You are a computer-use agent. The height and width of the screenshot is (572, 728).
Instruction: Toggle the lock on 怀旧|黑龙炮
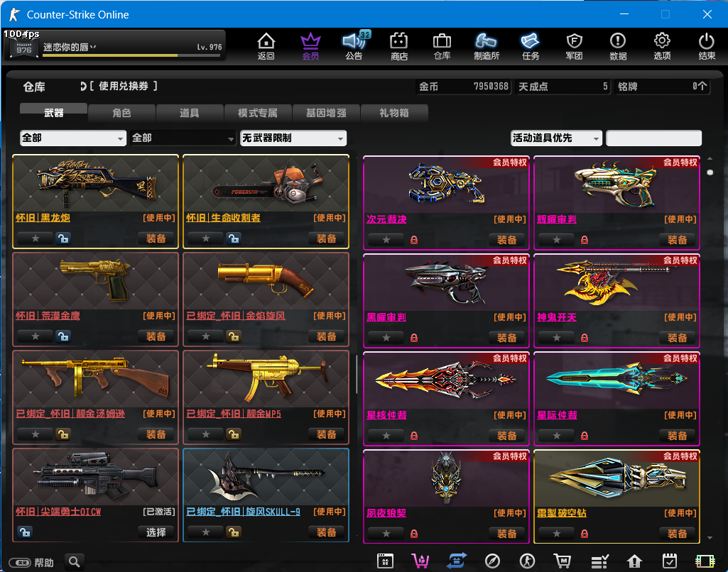(63, 238)
